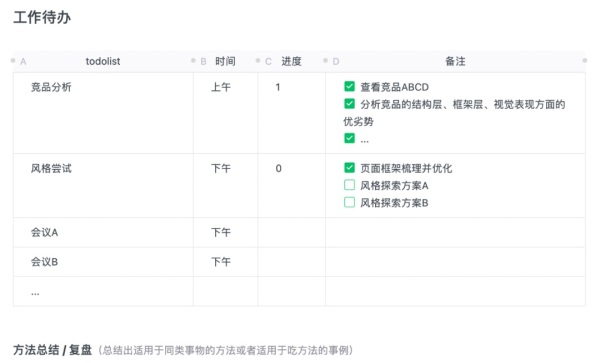Uncheck the 查看竞品ABCD checkbox
Screen dimensions: 600x363
point(349,86)
